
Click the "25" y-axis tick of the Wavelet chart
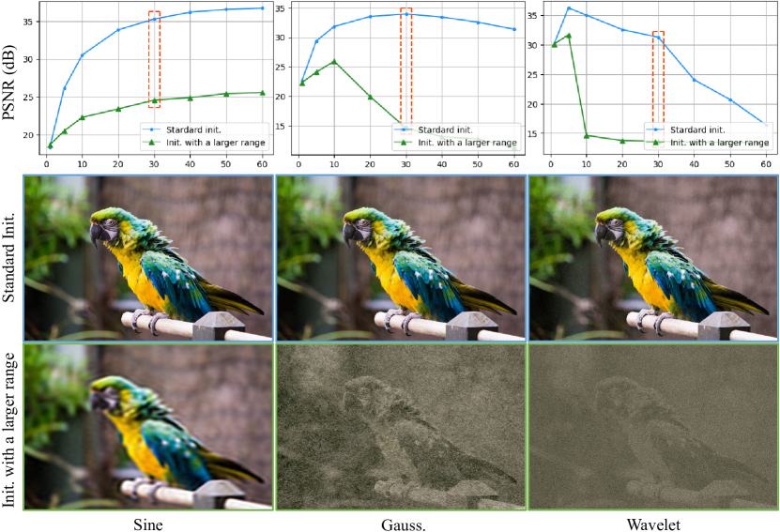(x=532, y=74)
